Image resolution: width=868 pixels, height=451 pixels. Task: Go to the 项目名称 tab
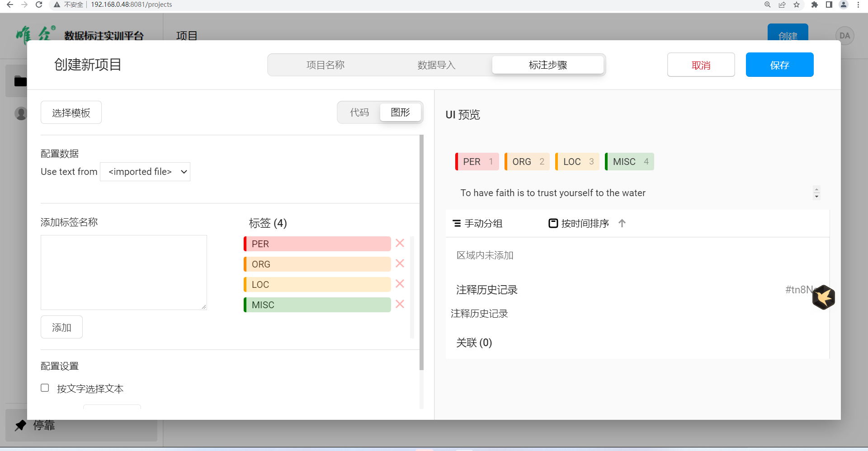click(325, 65)
